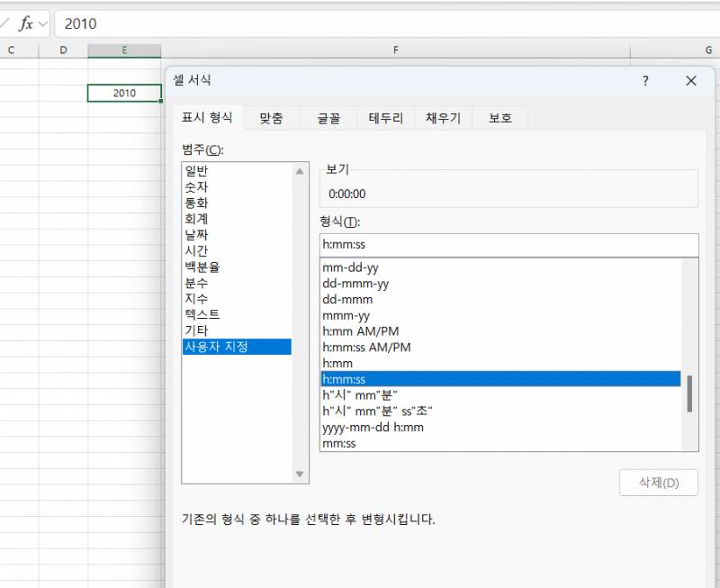The height and width of the screenshot is (588, 720).
Task: Choose yyyy-mm-dd h:mm format
Action: tap(500, 427)
